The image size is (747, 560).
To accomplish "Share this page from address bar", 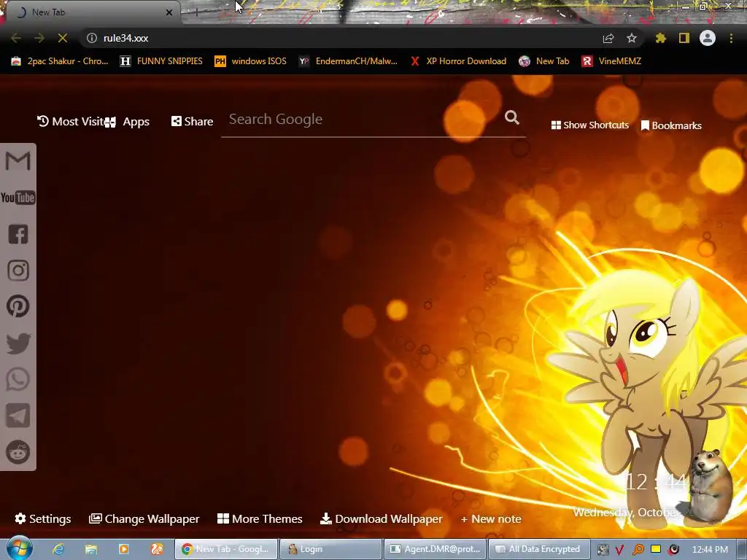I will click(608, 38).
